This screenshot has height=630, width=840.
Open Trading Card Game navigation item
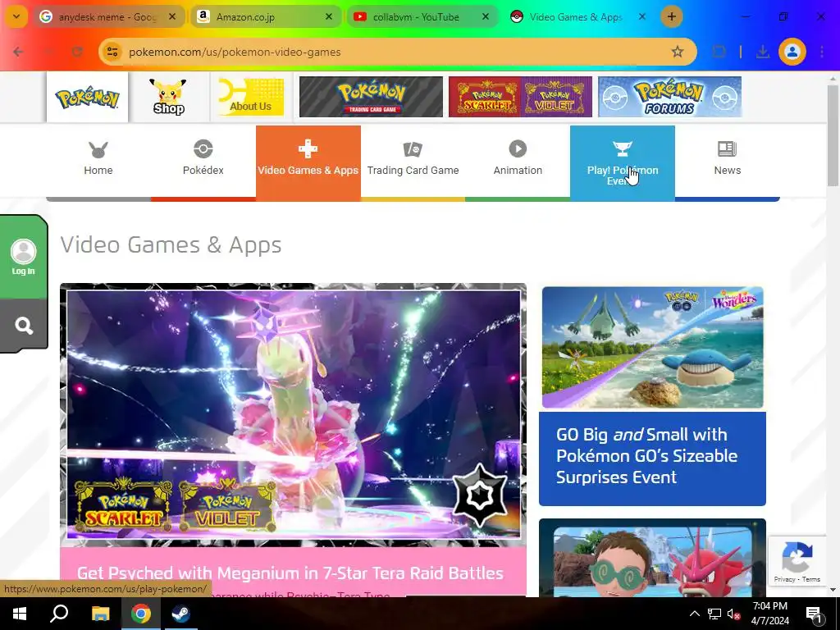413,162
